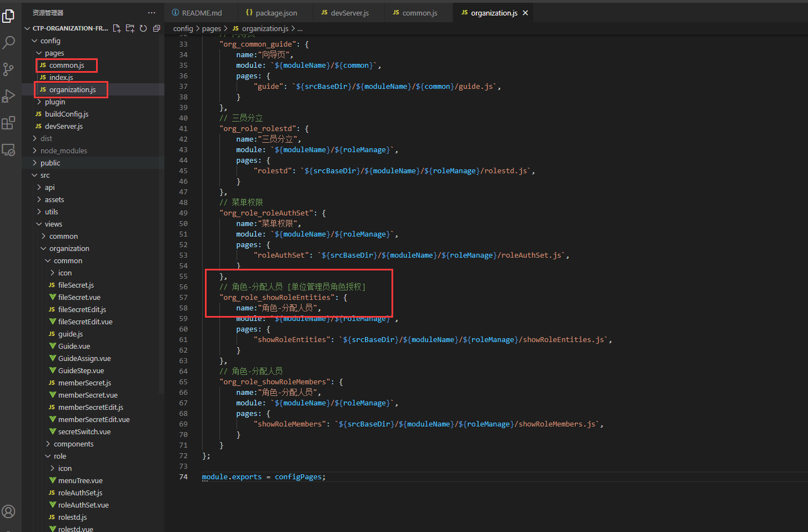This screenshot has height=532, width=808.
Task: Collapse all folders in explorer
Action: [157, 28]
